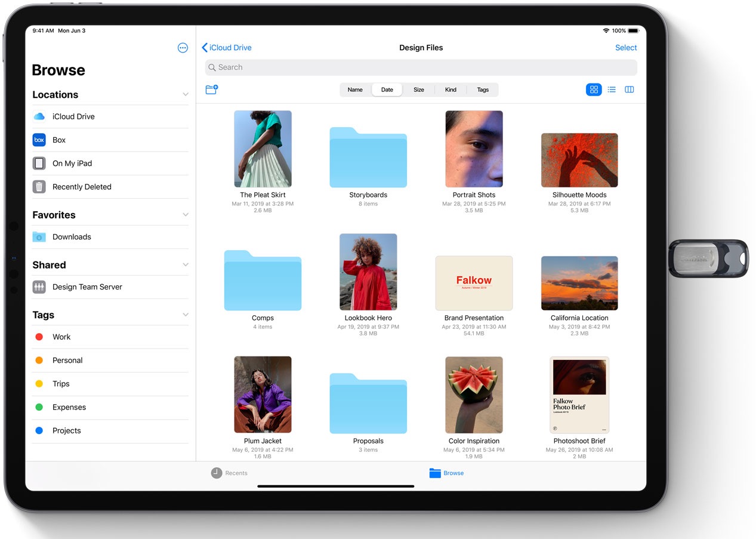Viewport: 756px width, 539px height.
Task: Switch to list view
Action: click(612, 90)
